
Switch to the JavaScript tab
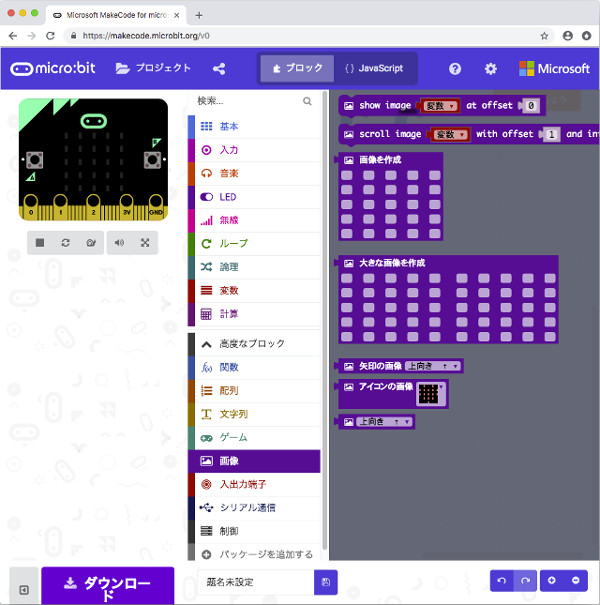click(x=374, y=69)
